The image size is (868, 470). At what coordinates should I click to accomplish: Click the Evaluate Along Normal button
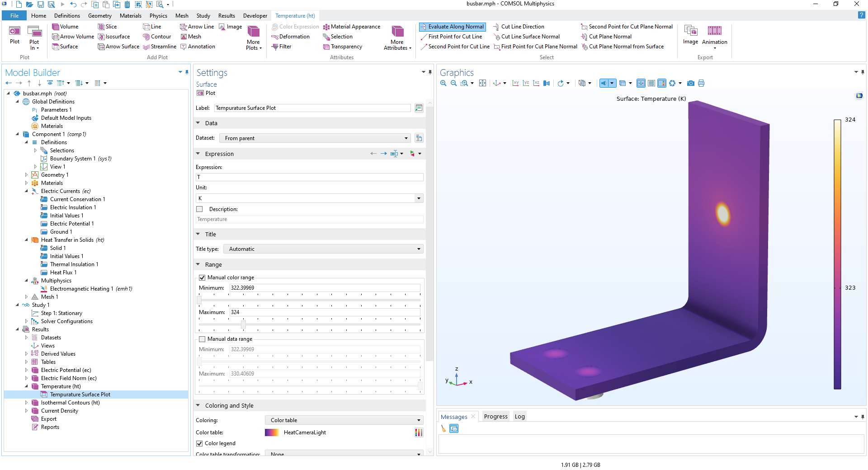(452, 27)
